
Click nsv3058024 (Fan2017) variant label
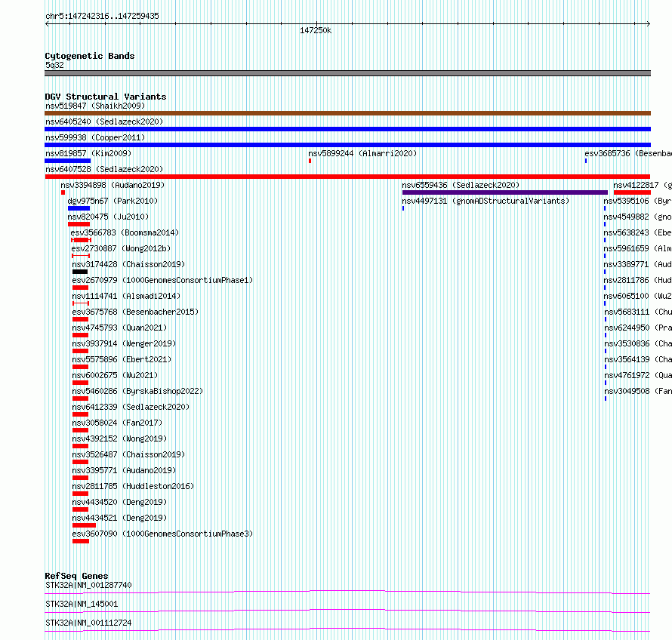click(118, 423)
